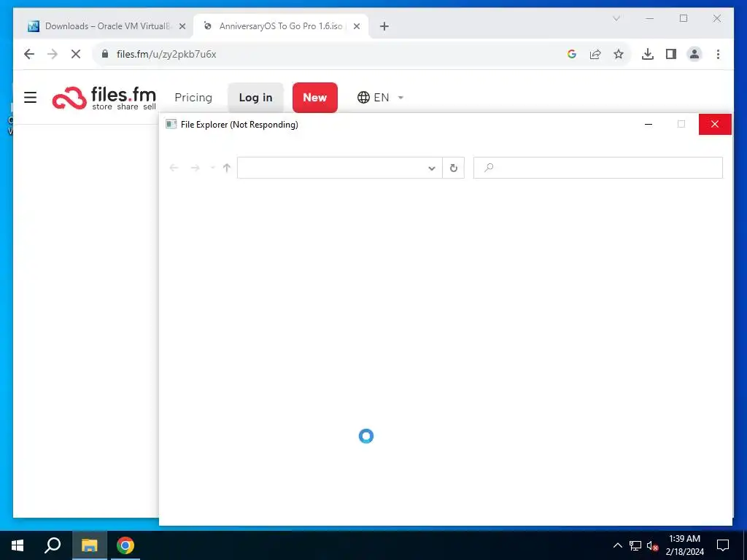Refresh the File Explorer view
Image resolution: width=747 pixels, height=560 pixels.
coord(454,168)
